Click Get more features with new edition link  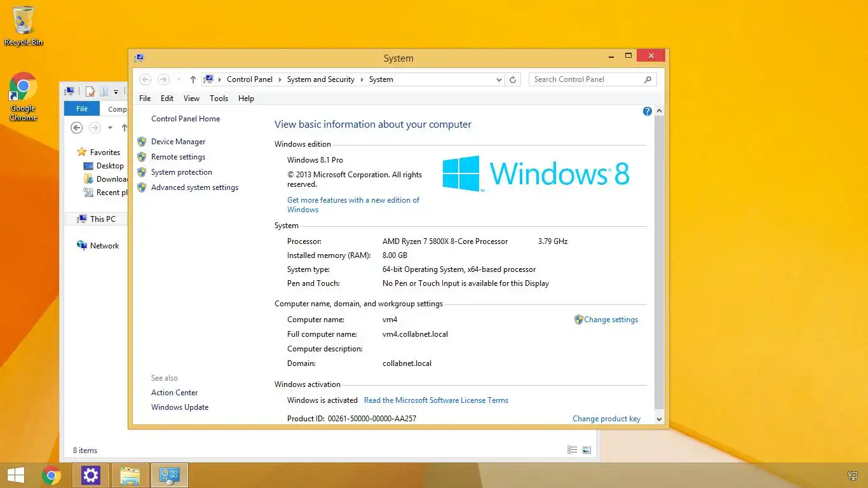click(353, 205)
